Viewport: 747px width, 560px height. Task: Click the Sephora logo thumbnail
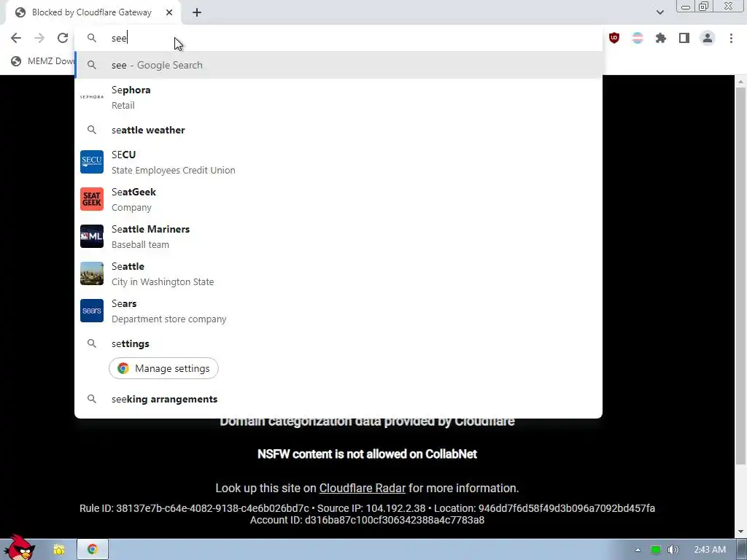[92, 97]
